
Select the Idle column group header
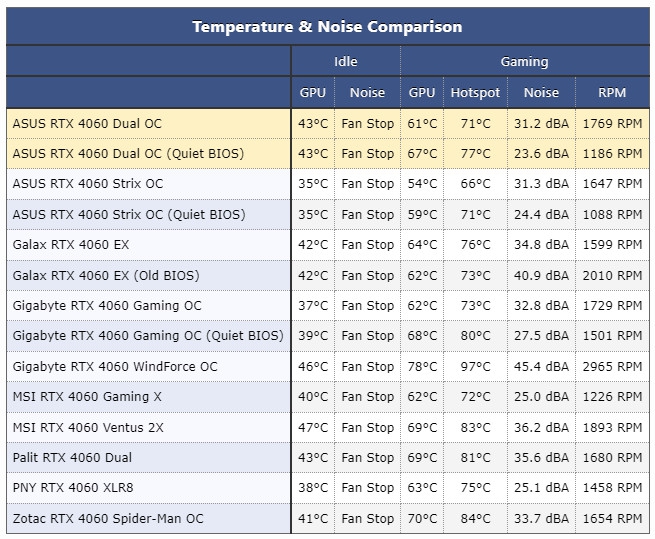(345, 62)
